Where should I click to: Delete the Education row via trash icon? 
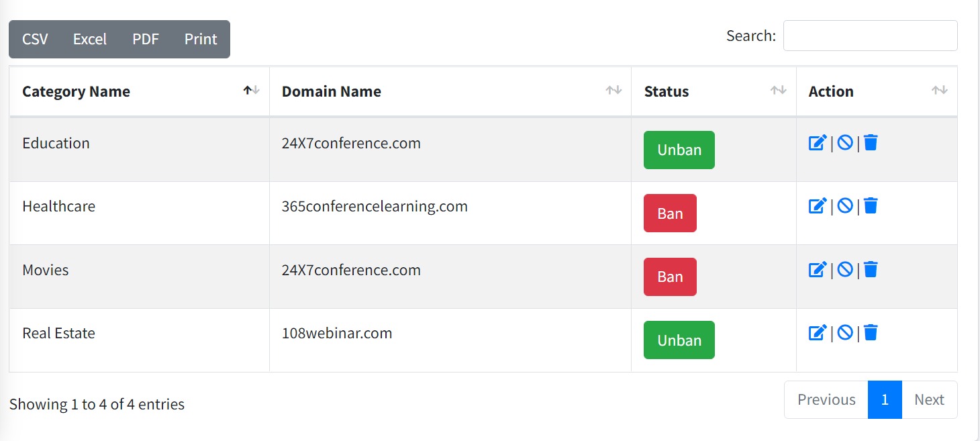[x=871, y=142]
